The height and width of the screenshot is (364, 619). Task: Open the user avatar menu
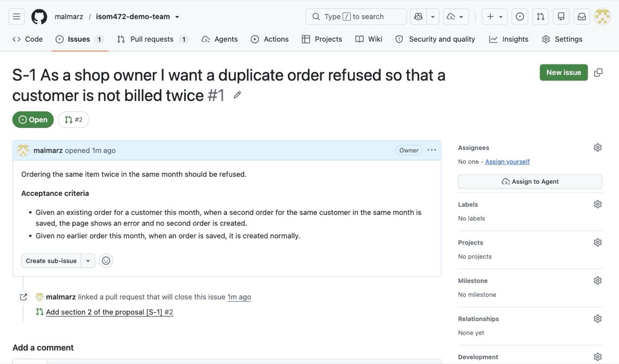[x=602, y=16]
